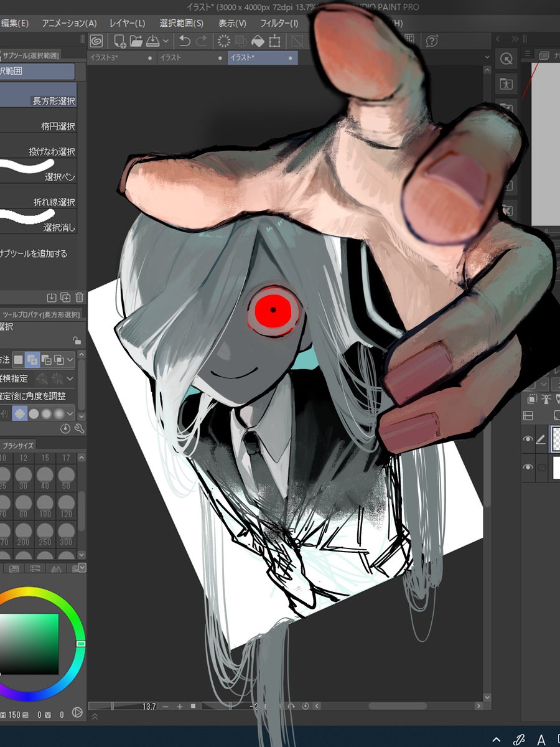The width and height of the screenshot is (560, 747).
Task: Open color panel tabs overflow dropdown
Action: tap(82, 567)
